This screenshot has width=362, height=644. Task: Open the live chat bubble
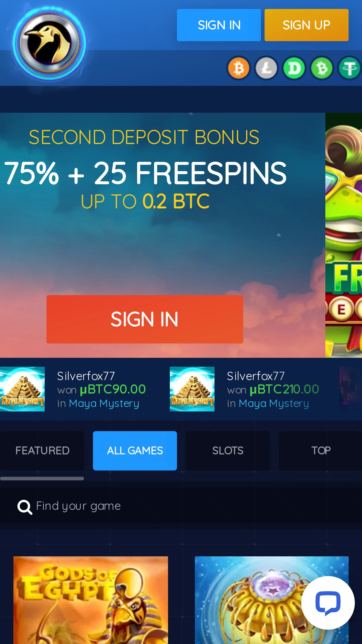pyautogui.click(x=328, y=603)
